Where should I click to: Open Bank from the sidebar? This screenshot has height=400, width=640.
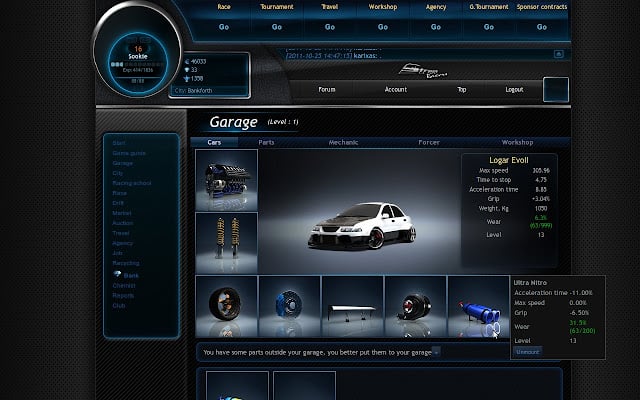click(131, 276)
